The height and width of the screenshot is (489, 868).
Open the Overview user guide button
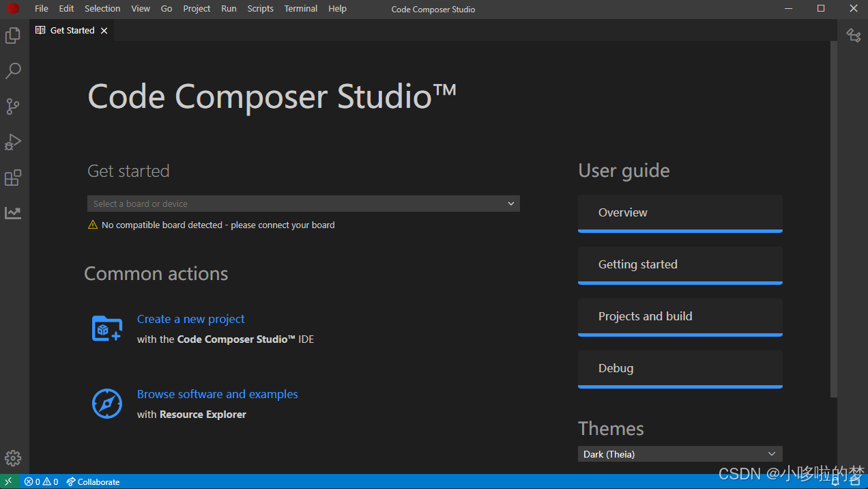point(680,213)
